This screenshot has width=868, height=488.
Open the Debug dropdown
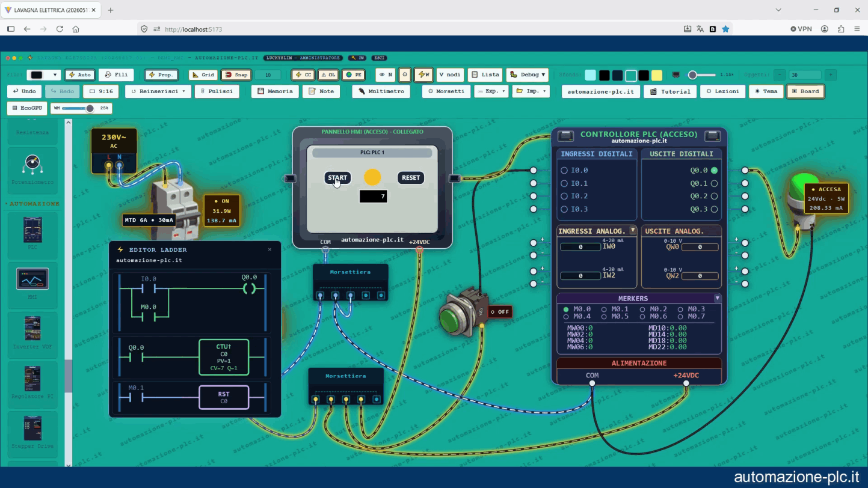tap(528, 75)
